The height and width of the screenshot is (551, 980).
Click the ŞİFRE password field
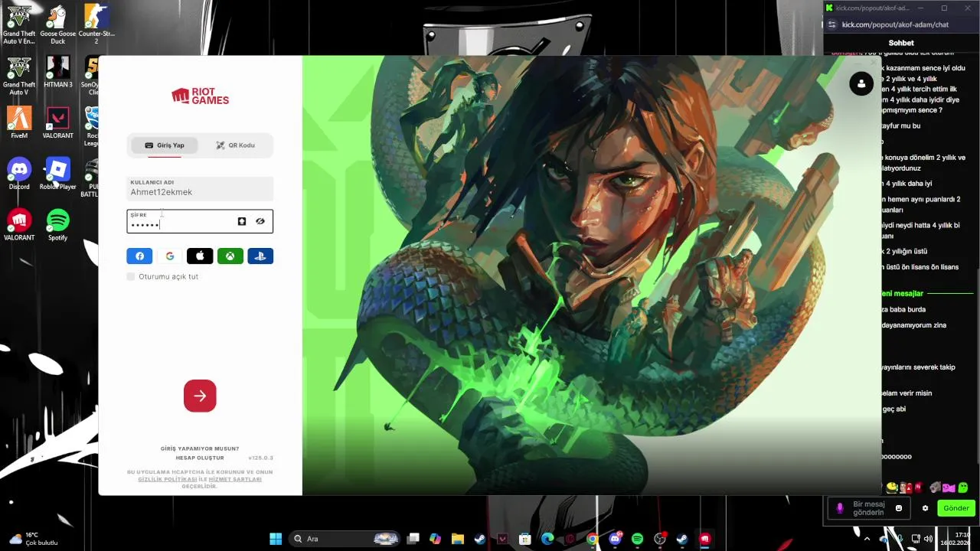[200, 221]
